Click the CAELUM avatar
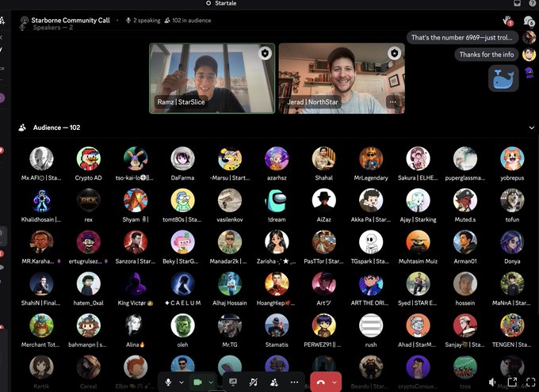The image size is (539, 392). coord(182,284)
